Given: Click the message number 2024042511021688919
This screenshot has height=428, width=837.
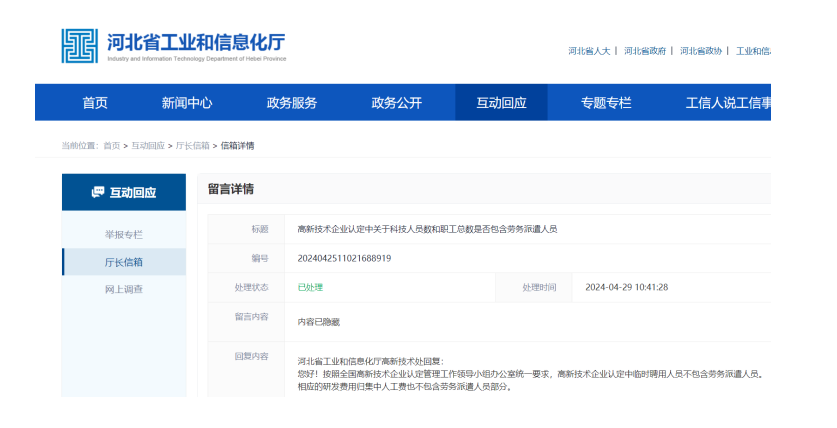Looking at the screenshot, I should [344, 258].
